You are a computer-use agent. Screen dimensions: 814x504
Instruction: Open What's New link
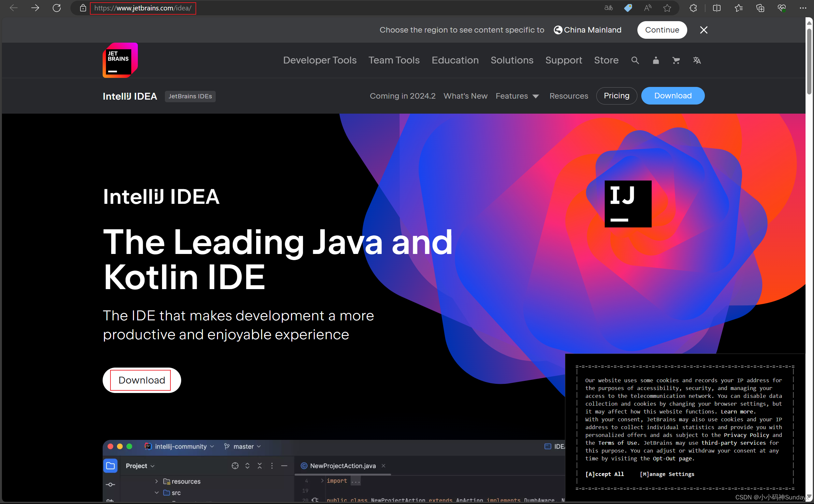pos(465,96)
